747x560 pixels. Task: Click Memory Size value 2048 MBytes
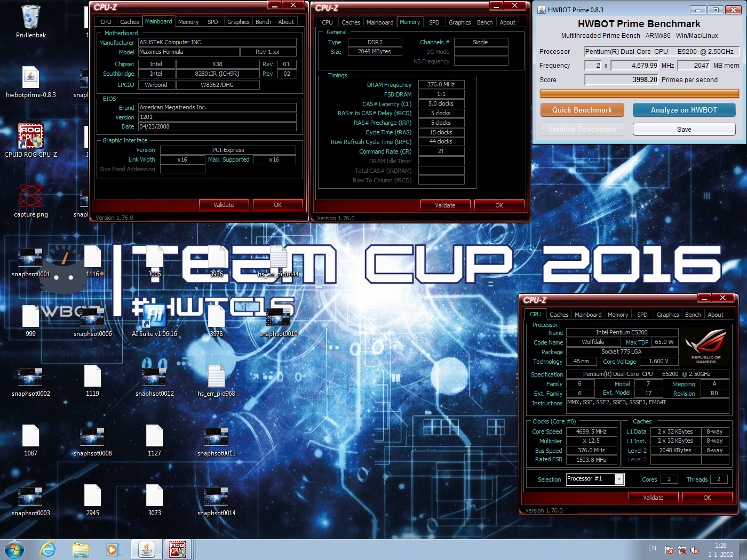tap(375, 51)
